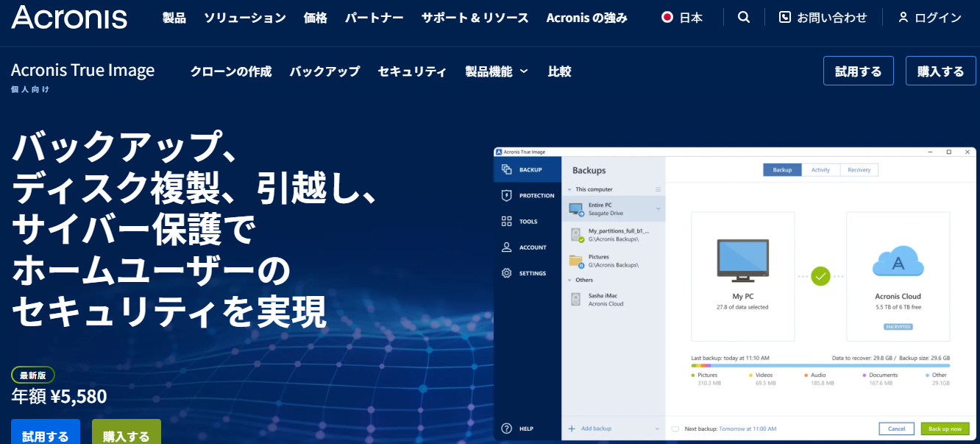Open the Settings gear icon
Screen dimensions: 980x444
tap(506, 273)
